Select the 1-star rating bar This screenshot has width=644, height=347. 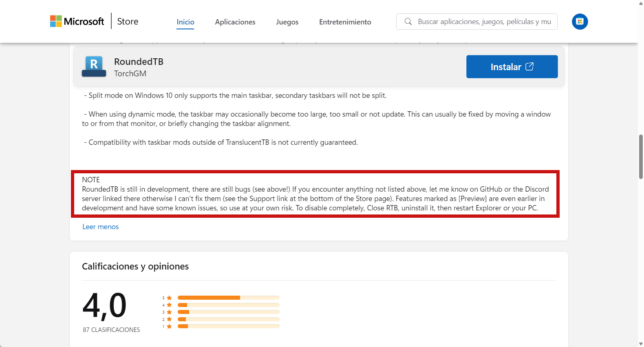click(229, 326)
